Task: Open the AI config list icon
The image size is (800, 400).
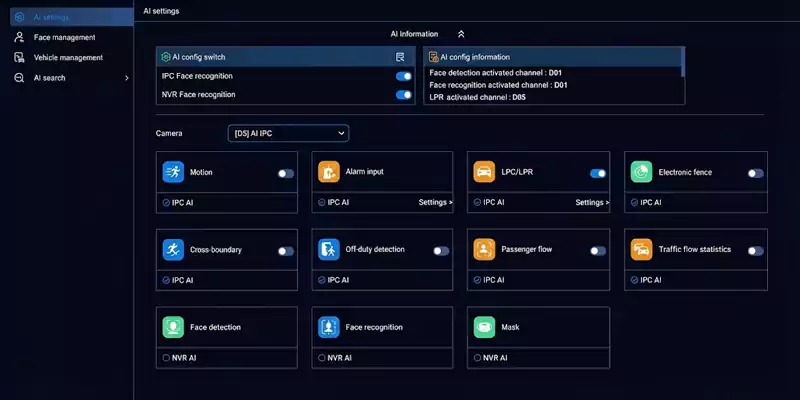Action: point(401,57)
